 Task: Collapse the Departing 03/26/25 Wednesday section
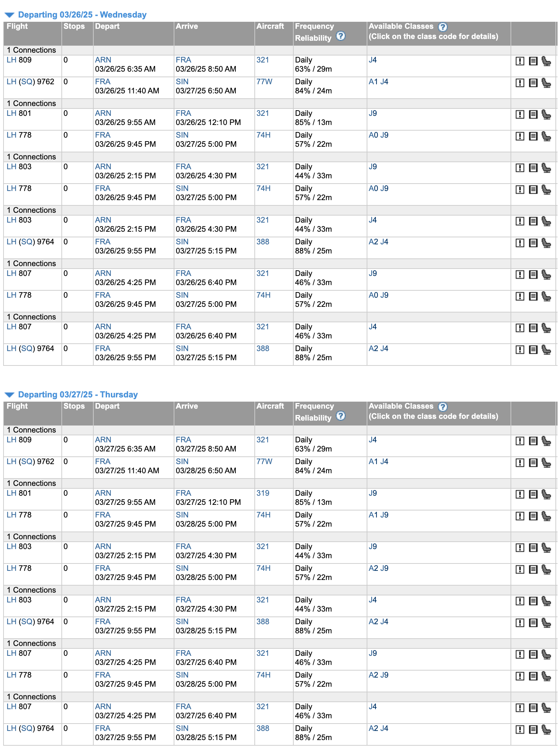[9, 15]
